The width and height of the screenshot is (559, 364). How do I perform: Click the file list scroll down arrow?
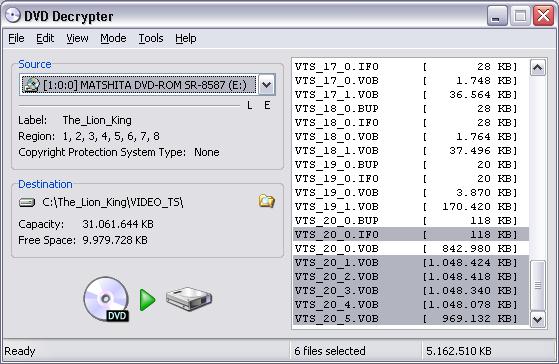click(x=538, y=319)
